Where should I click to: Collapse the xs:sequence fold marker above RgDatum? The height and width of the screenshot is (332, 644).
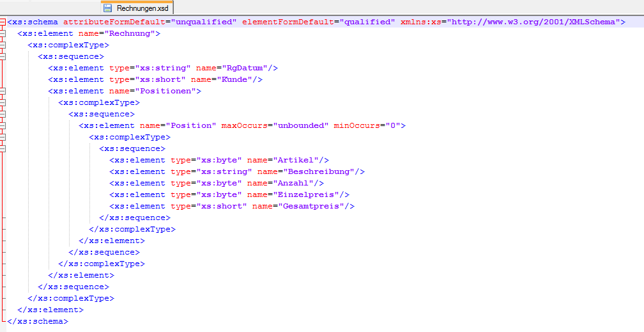[3, 56]
